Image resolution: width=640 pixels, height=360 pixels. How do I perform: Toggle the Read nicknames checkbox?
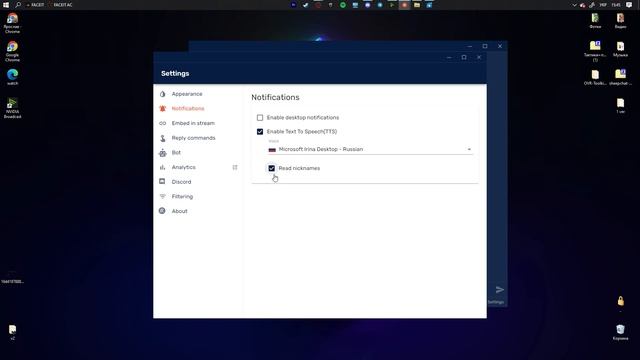[x=271, y=168]
